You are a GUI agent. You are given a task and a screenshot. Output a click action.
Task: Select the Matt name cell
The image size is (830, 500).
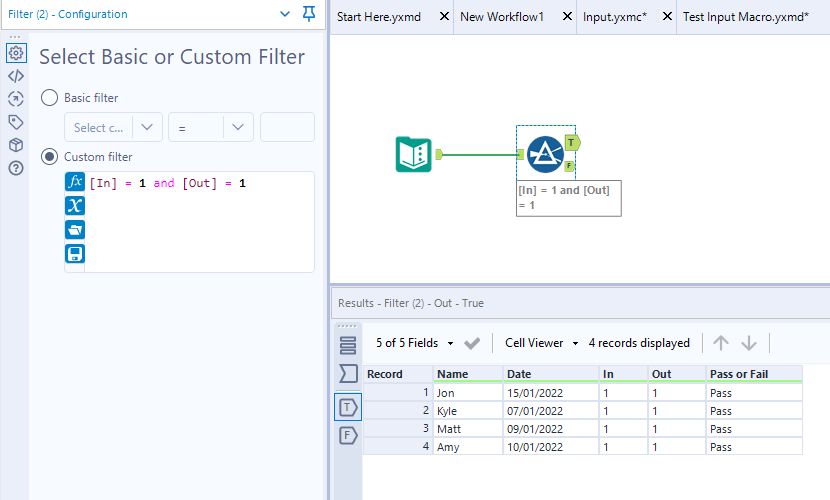point(468,429)
